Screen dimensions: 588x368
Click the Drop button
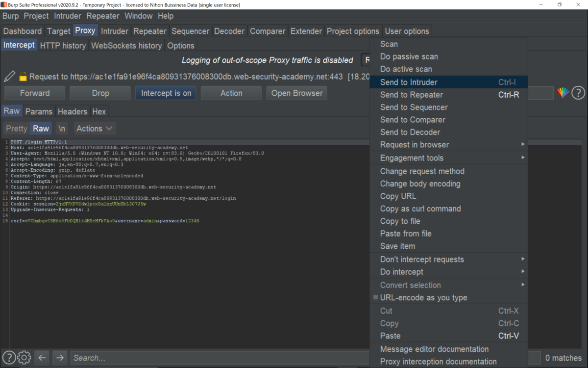(x=100, y=93)
